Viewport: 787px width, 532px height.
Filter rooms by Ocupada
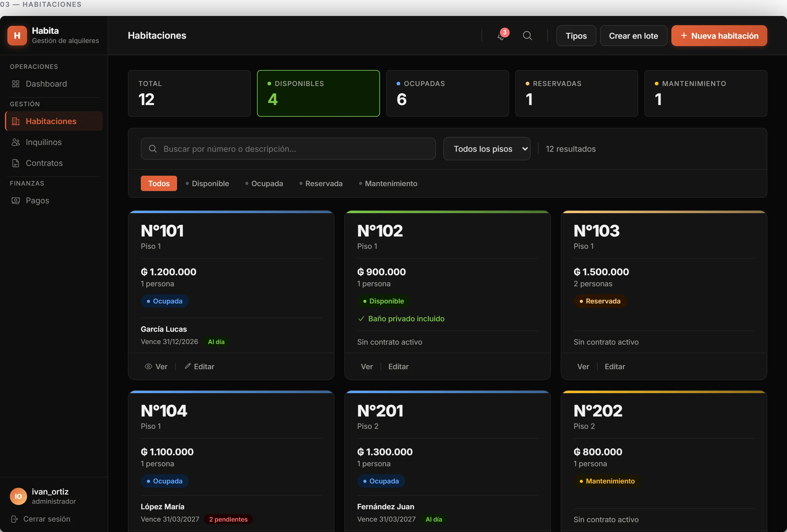click(264, 183)
